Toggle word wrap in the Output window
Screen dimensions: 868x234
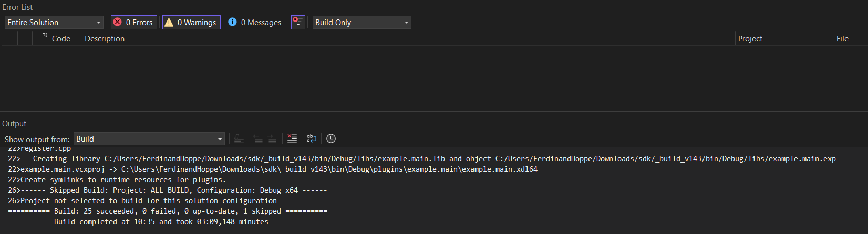point(312,139)
